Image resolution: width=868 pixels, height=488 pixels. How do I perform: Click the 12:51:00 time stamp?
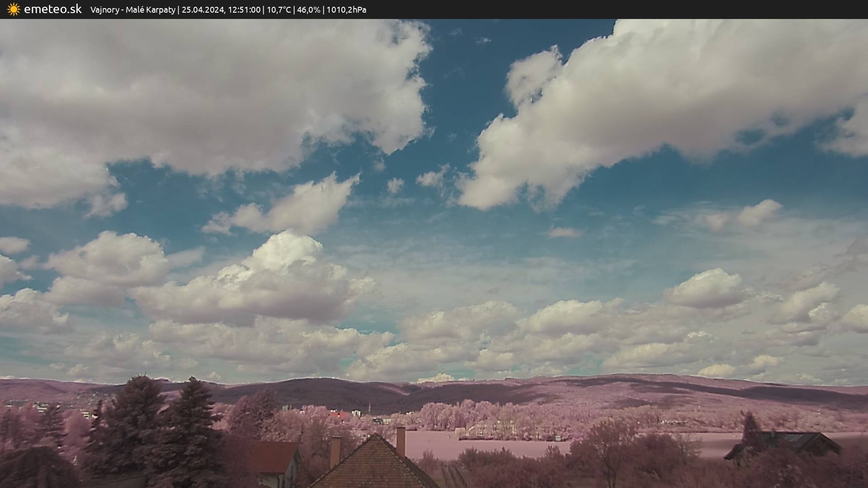tap(244, 9)
